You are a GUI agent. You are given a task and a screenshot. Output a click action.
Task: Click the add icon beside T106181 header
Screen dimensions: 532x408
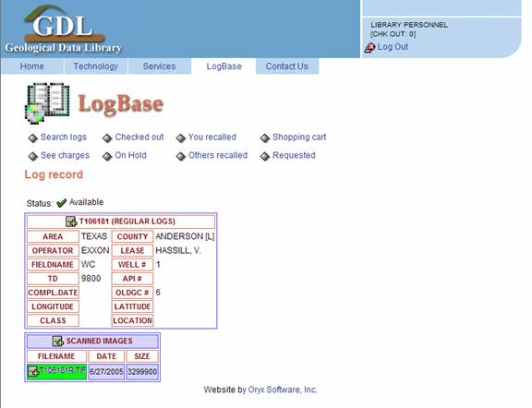pyautogui.click(x=71, y=222)
